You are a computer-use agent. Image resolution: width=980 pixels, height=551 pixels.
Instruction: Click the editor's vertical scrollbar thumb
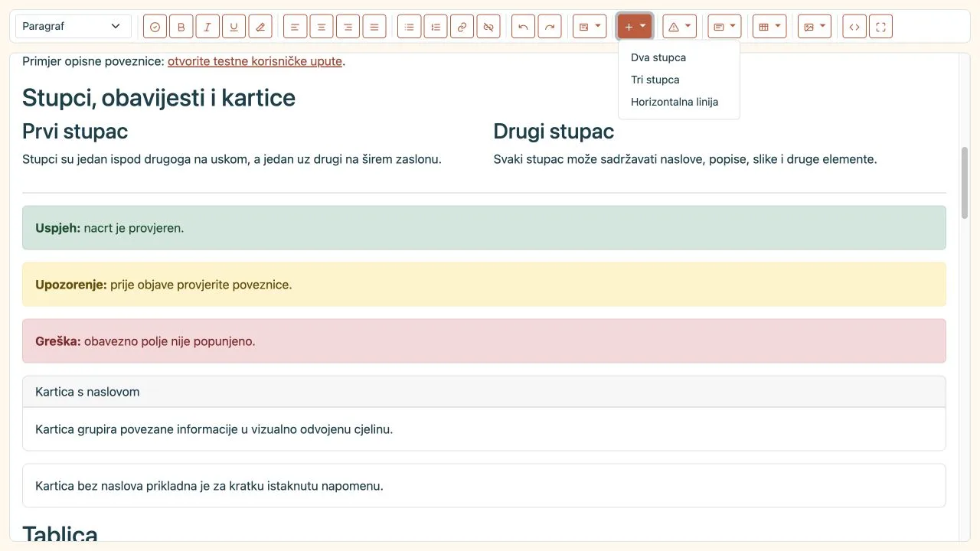point(965,184)
